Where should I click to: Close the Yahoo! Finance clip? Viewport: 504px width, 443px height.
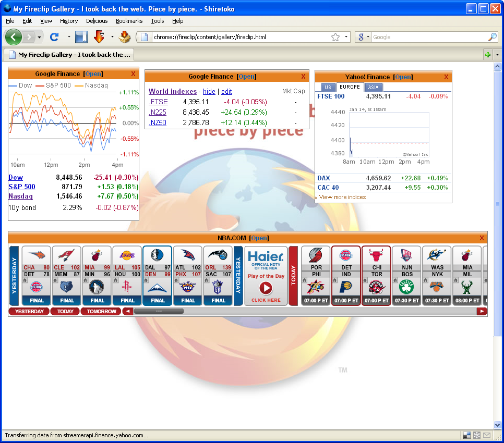[x=446, y=77]
